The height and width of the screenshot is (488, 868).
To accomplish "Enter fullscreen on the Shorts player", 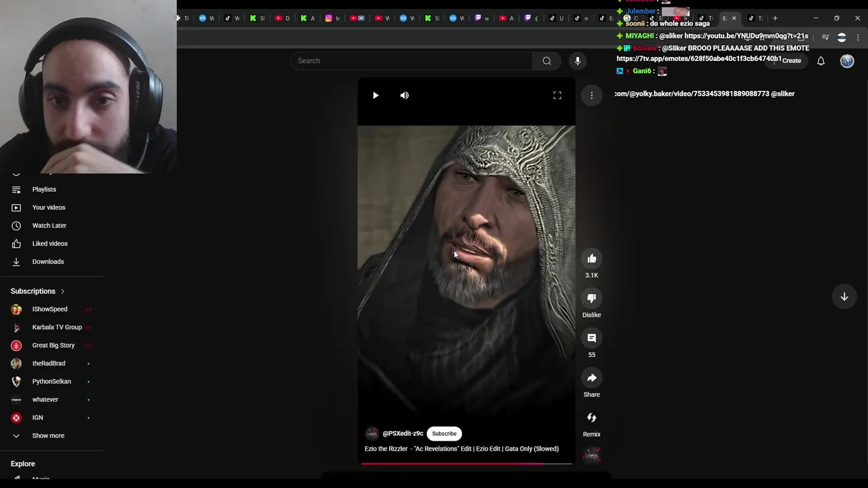I will pos(557,96).
